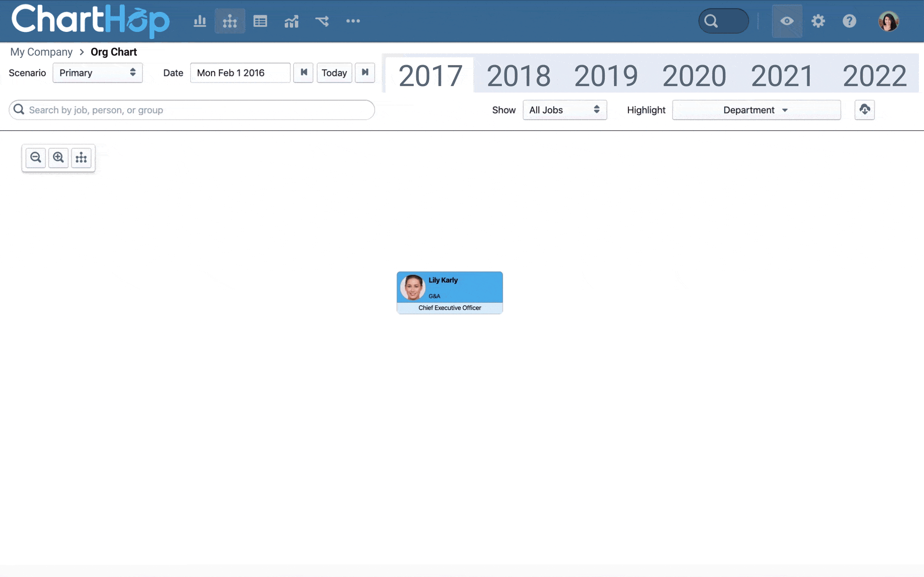This screenshot has width=924, height=577.
Task: Expand the Highlight Department dropdown
Action: click(756, 110)
